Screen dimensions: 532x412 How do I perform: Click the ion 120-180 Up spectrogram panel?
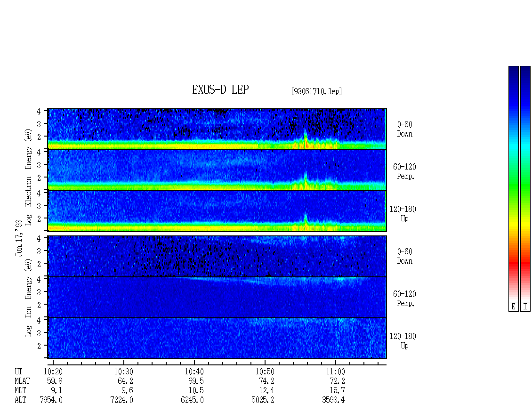217,339
